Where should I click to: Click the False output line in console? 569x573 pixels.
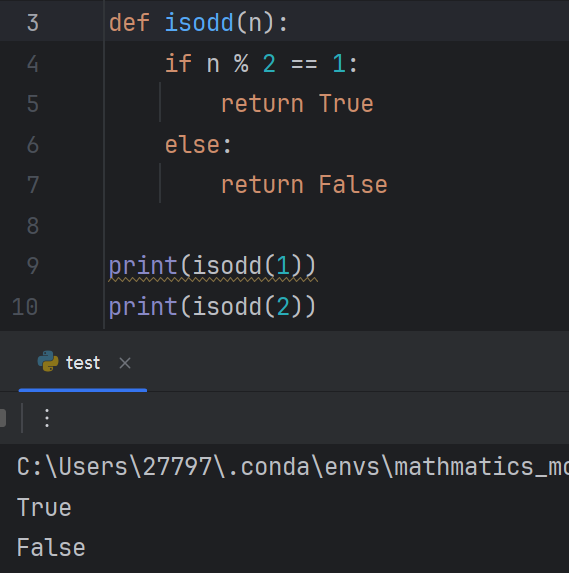tap(51, 548)
